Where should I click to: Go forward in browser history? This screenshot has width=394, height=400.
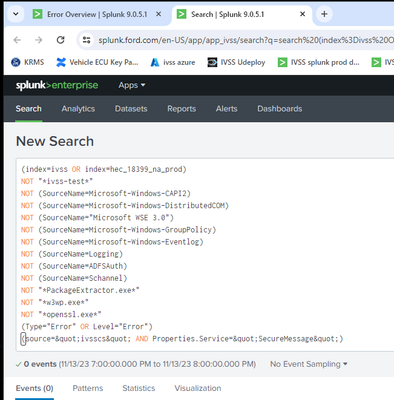coord(39,40)
